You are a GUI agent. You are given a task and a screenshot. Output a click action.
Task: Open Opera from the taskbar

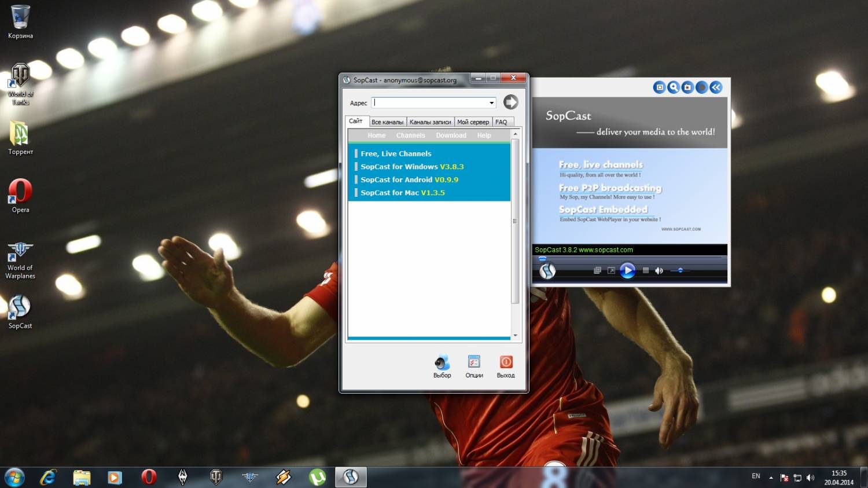(x=149, y=477)
